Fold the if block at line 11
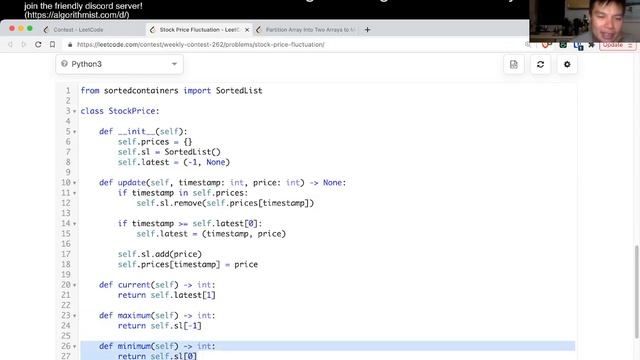 (74, 193)
